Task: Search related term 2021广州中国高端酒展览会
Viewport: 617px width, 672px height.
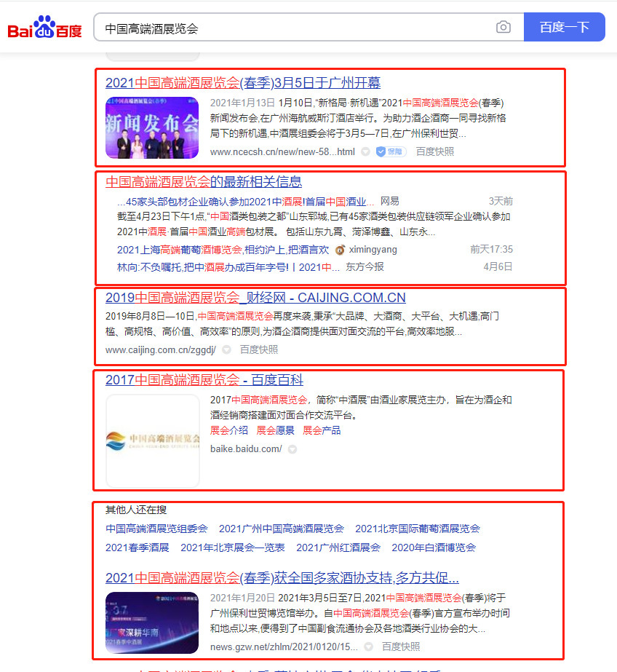Action: coord(282,529)
